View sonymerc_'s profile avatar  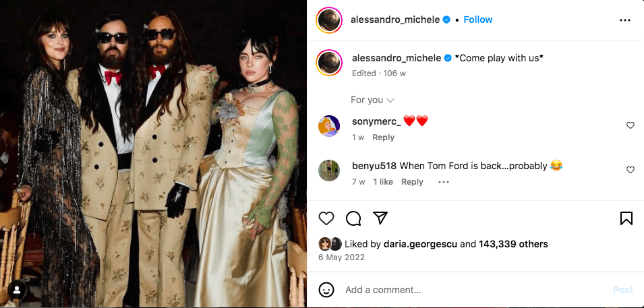tap(329, 125)
